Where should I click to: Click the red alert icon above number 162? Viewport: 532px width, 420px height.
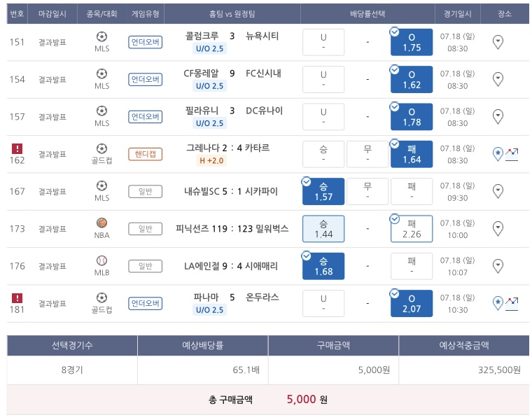[x=17, y=148]
